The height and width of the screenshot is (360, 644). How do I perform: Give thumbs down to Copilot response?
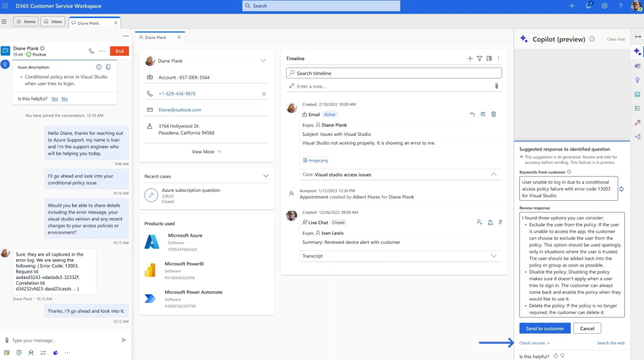click(x=562, y=356)
